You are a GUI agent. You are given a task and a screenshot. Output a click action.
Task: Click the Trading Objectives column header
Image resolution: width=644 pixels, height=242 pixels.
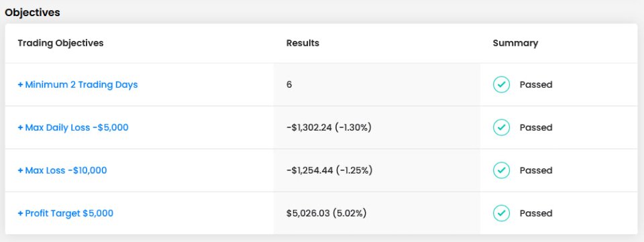60,43
